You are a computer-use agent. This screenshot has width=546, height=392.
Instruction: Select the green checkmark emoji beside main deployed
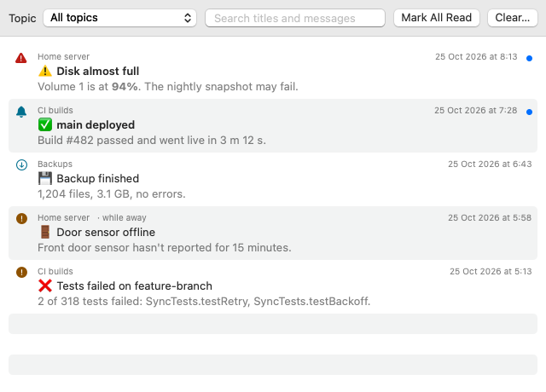pos(45,125)
